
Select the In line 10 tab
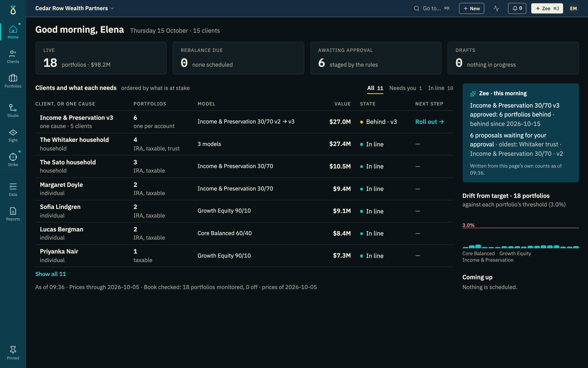point(440,88)
